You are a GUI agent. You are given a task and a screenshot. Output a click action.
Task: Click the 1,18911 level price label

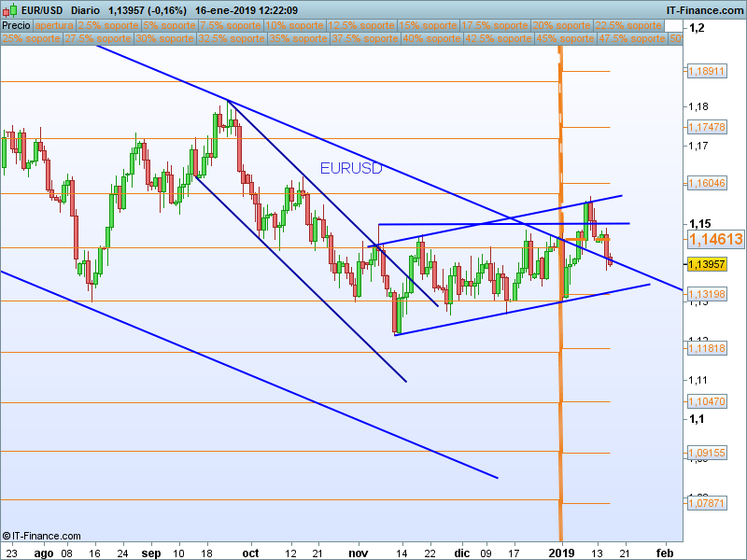click(x=707, y=72)
